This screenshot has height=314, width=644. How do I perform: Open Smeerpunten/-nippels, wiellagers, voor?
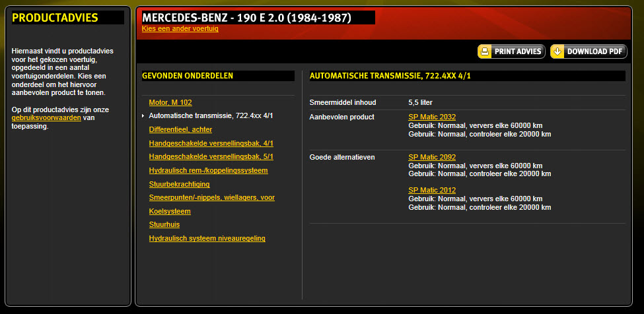point(212,198)
